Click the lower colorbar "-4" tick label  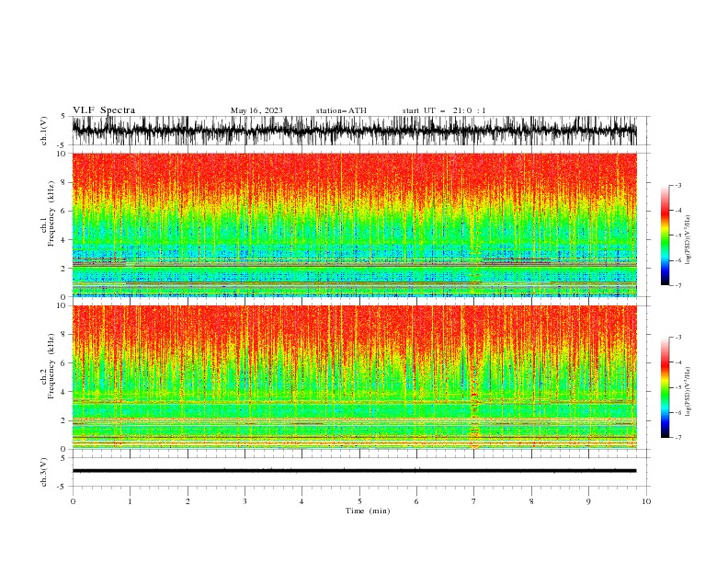[677, 362]
